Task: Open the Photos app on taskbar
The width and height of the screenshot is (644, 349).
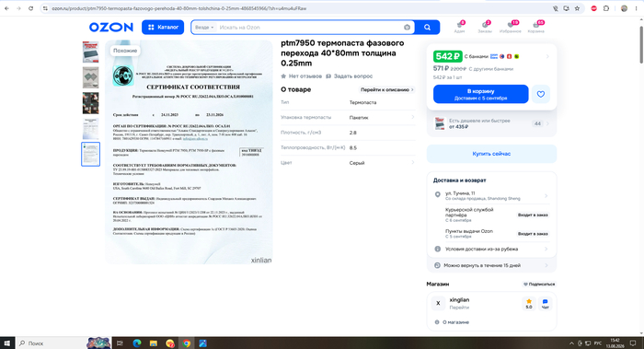Action: pyautogui.click(x=203, y=343)
